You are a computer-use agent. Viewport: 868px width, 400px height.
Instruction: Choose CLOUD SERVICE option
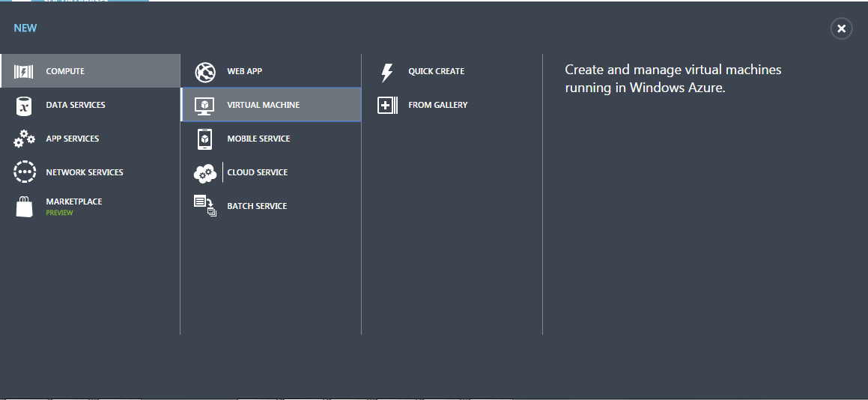[258, 172]
